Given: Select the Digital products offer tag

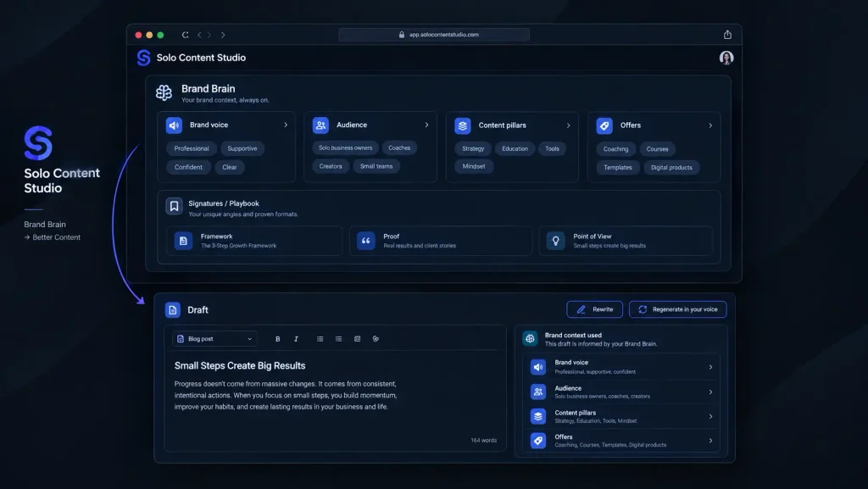Looking at the screenshot, I should pyautogui.click(x=671, y=168).
